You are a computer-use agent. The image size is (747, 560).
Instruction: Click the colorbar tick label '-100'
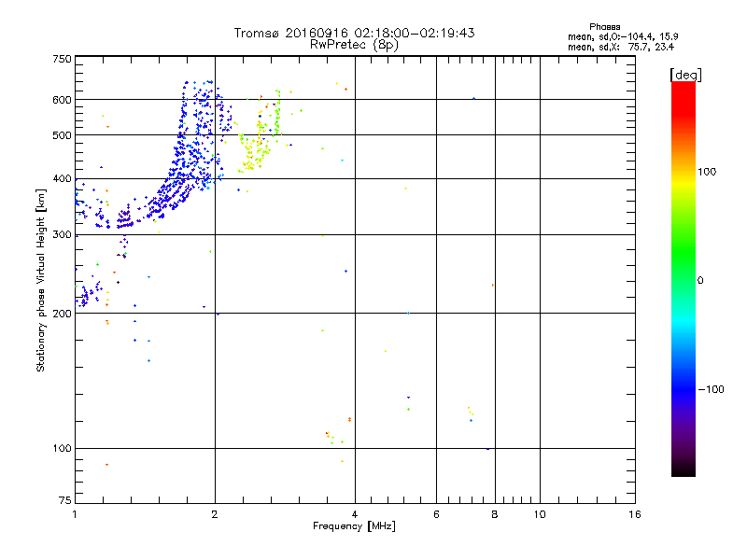click(x=711, y=389)
